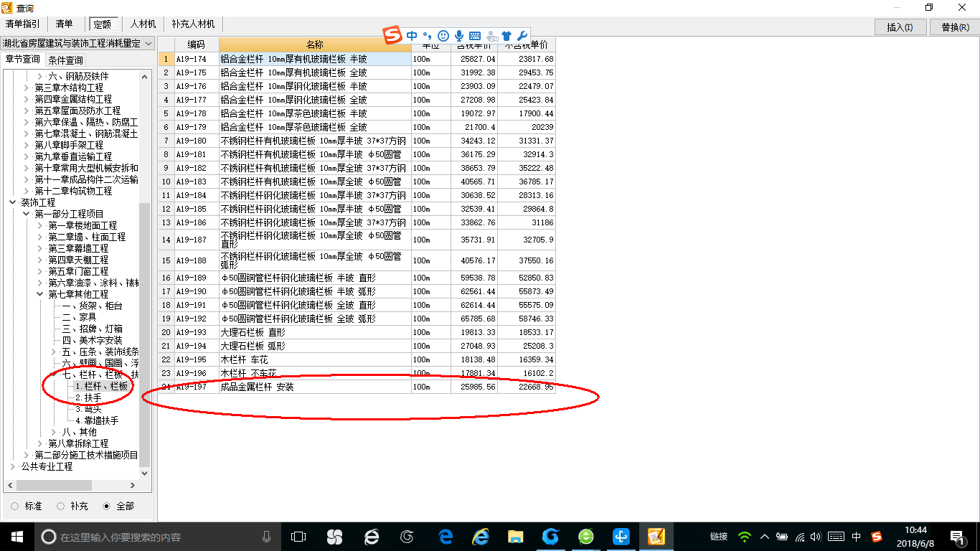Select row A19-193 大理石栏板 直形

pos(357,333)
